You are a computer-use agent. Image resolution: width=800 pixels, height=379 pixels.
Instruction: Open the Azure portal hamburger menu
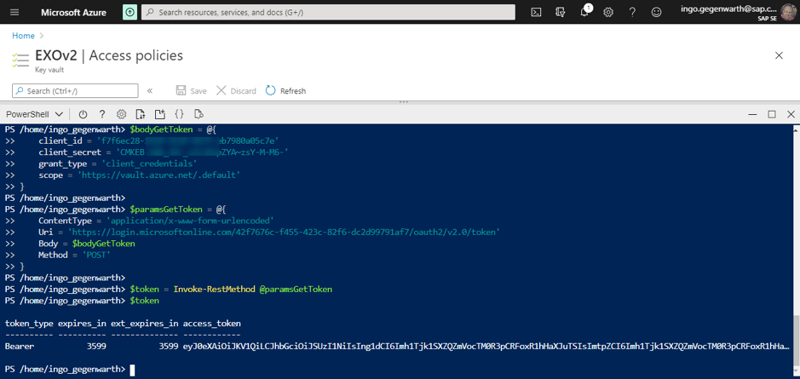[15, 12]
